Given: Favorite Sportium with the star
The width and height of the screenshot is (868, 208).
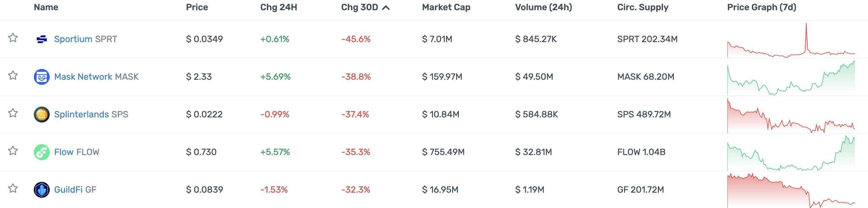Looking at the screenshot, I should point(13,37).
